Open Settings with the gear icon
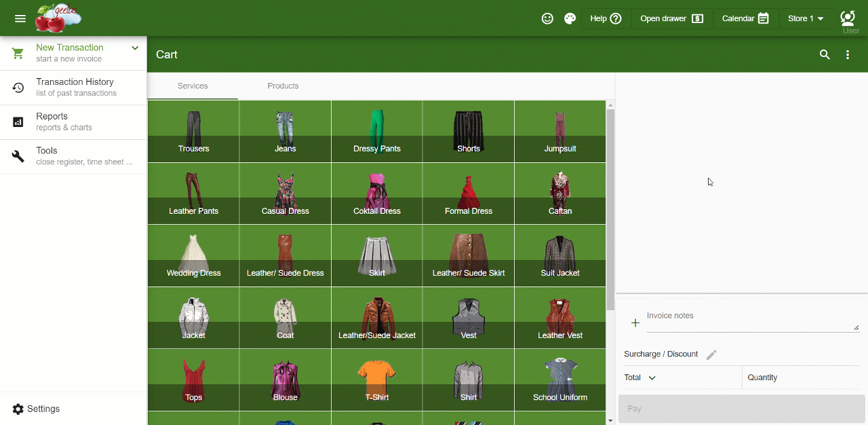Screen dimensions: 868x425 18,409
